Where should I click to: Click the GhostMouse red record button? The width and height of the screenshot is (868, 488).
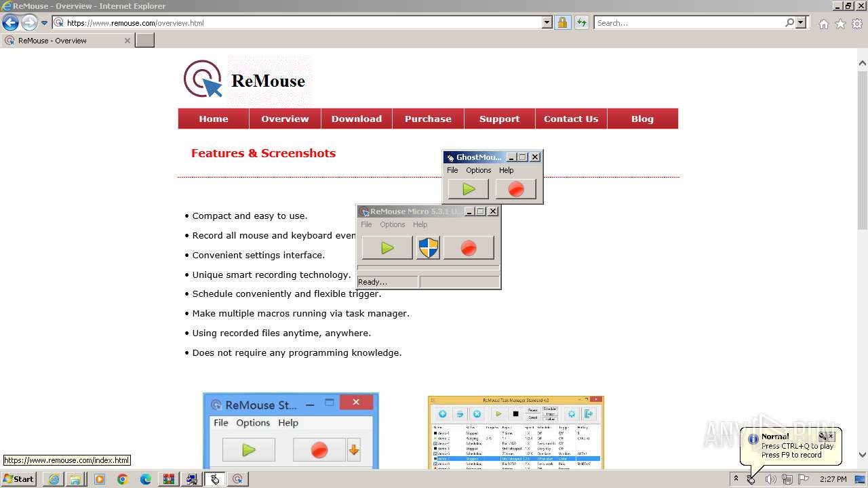coord(516,189)
